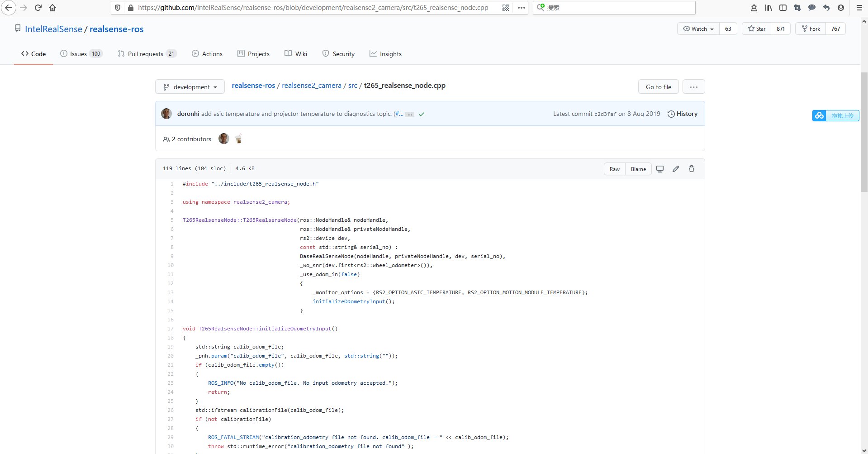Open the Firefox account icon
The width and height of the screenshot is (868, 454).
[841, 8]
